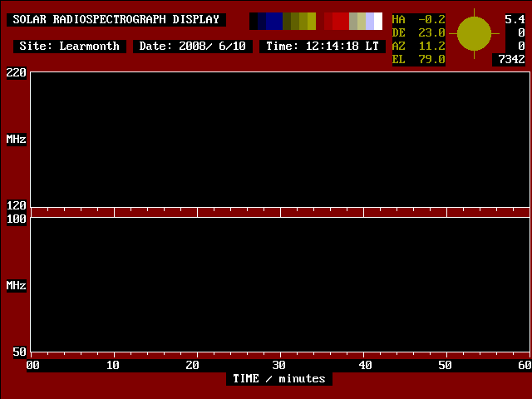The height and width of the screenshot is (399, 532).
Task: Click inside the 120-220 MHz spectrum panel
Action: 280,140
